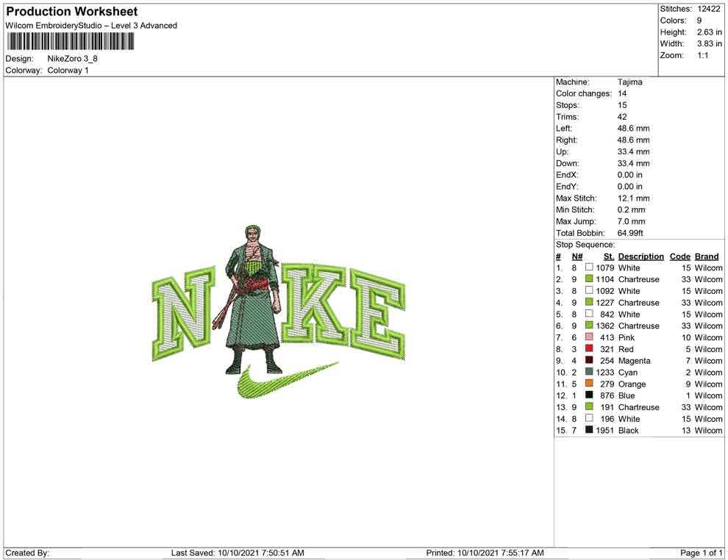Click the barcode under the software name

71,42
